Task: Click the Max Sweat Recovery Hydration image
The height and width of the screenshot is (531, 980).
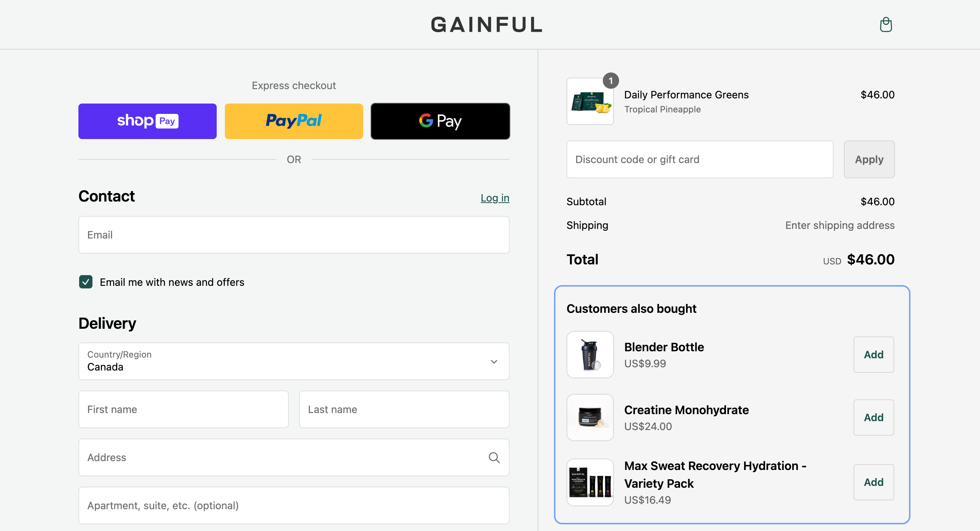Action: [x=590, y=482]
